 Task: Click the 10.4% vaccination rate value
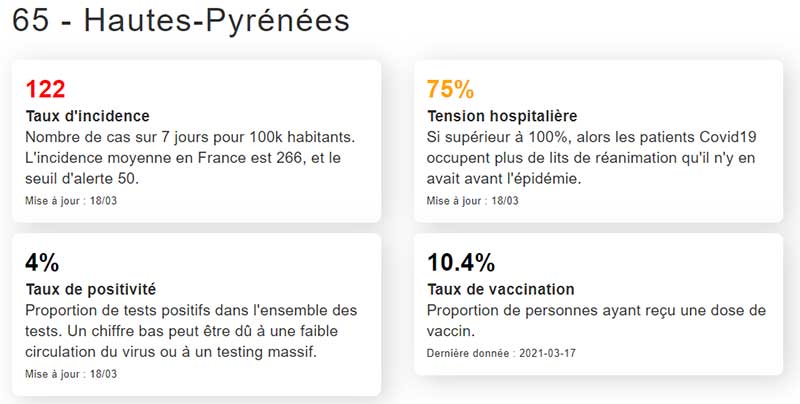click(461, 263)
